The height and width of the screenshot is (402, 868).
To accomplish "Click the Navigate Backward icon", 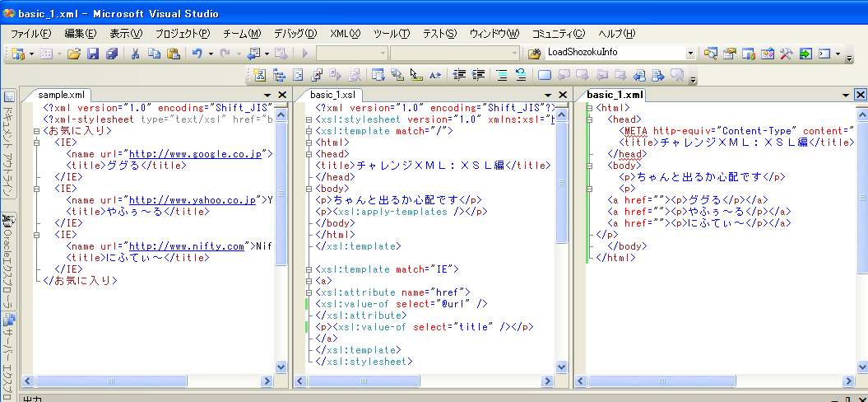I will coord(253,54).
